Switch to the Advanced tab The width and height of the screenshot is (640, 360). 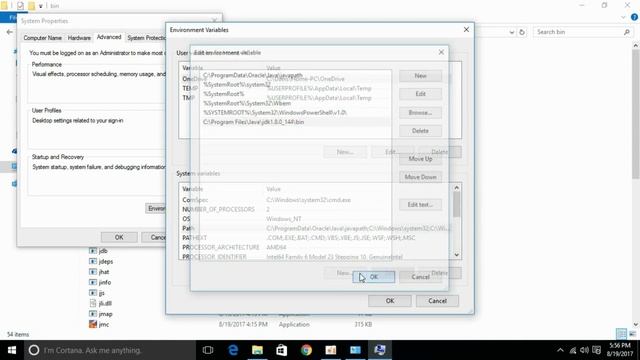[x=109, y=37]
